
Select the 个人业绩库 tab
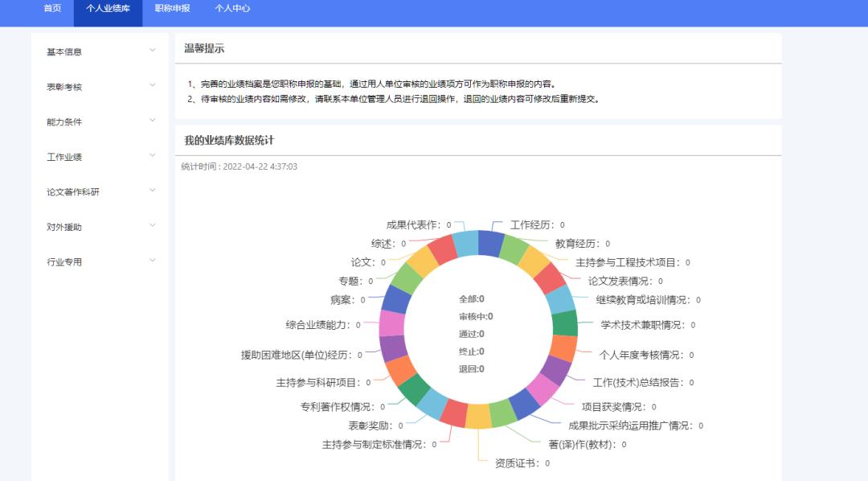tap(108, 10)
